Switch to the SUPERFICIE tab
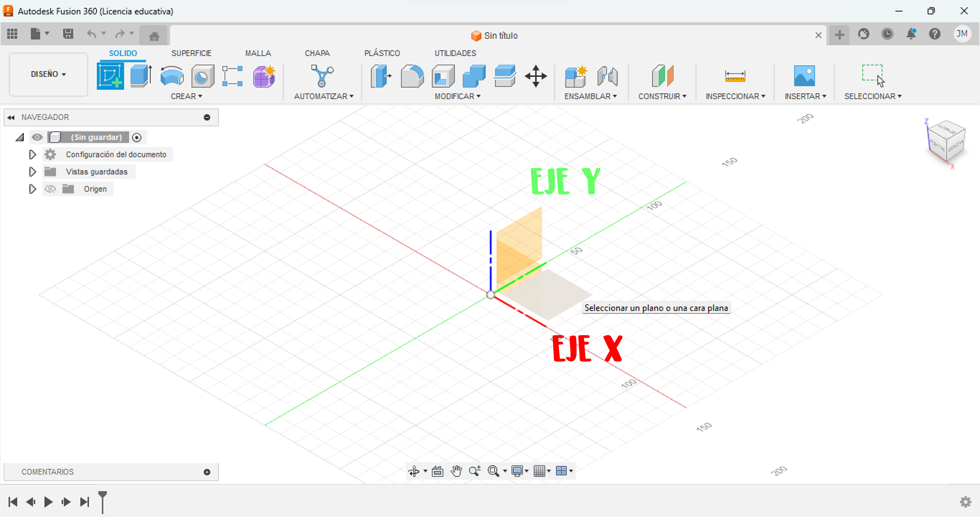Screen dimensions: 980x517 (191, 53)
